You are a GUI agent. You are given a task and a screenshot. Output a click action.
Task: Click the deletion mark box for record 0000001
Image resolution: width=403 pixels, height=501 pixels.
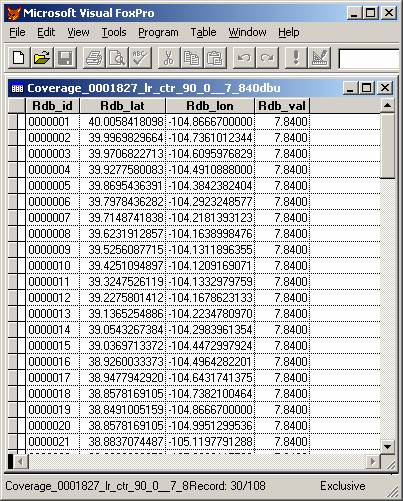[x=22, y=122]
